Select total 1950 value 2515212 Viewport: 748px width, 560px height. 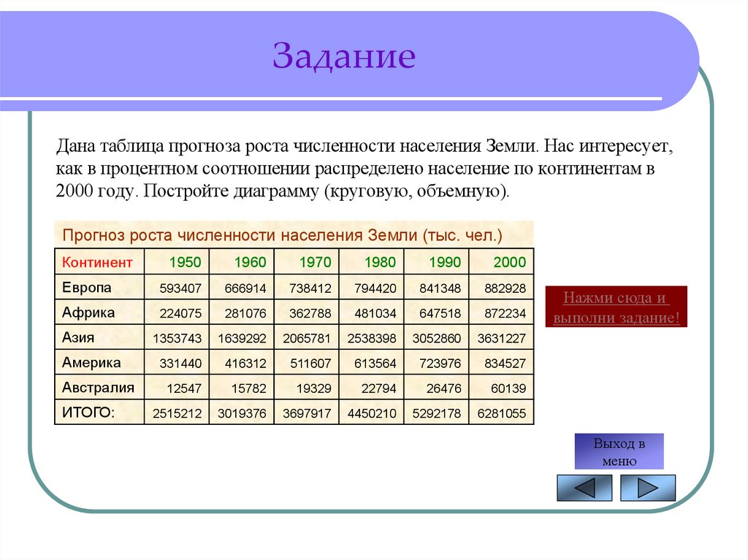coord(177,413)
